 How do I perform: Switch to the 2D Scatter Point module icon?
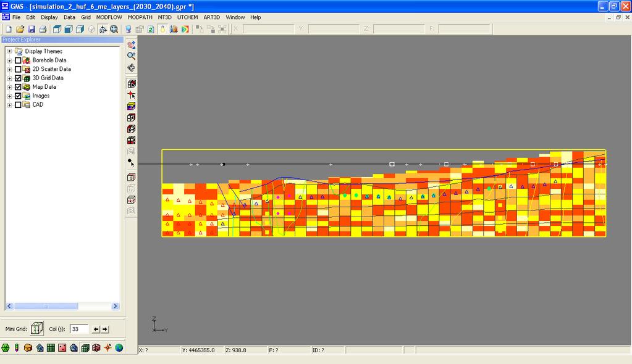[62, 347]
